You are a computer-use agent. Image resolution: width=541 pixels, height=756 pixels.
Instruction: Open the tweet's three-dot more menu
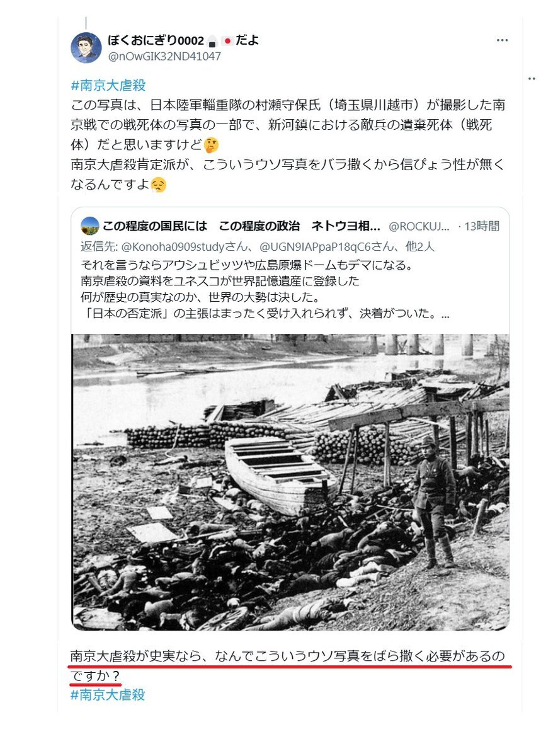click(502, 40)
